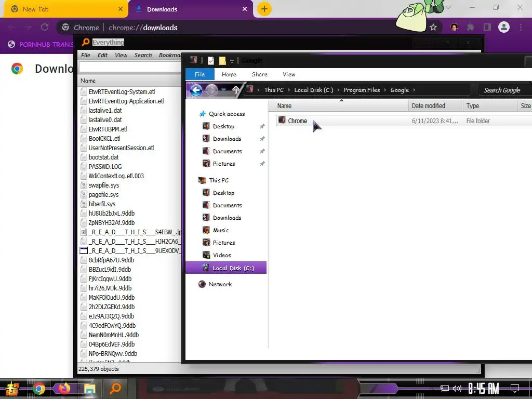
Task: Click swapfile.sys file icon
Action: 84,185
